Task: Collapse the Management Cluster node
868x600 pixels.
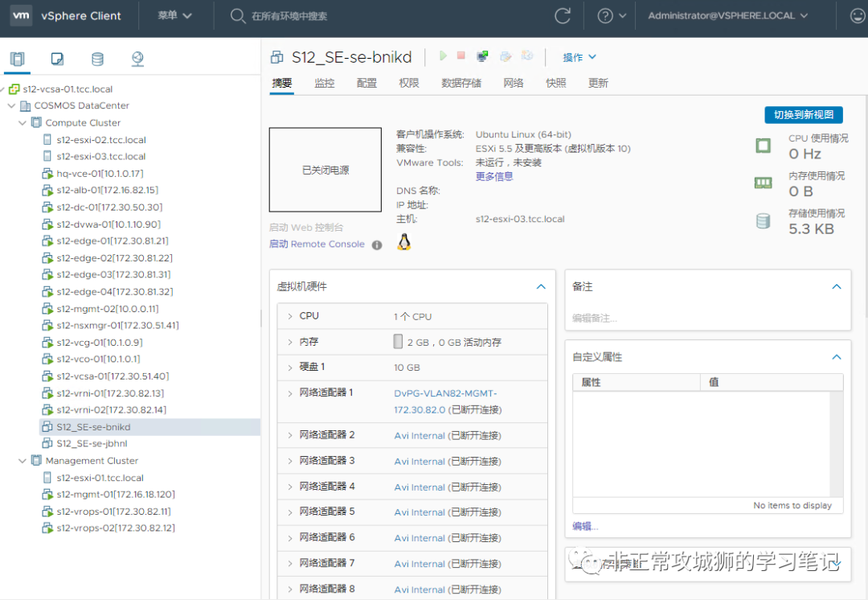Action: coord(23,460)
